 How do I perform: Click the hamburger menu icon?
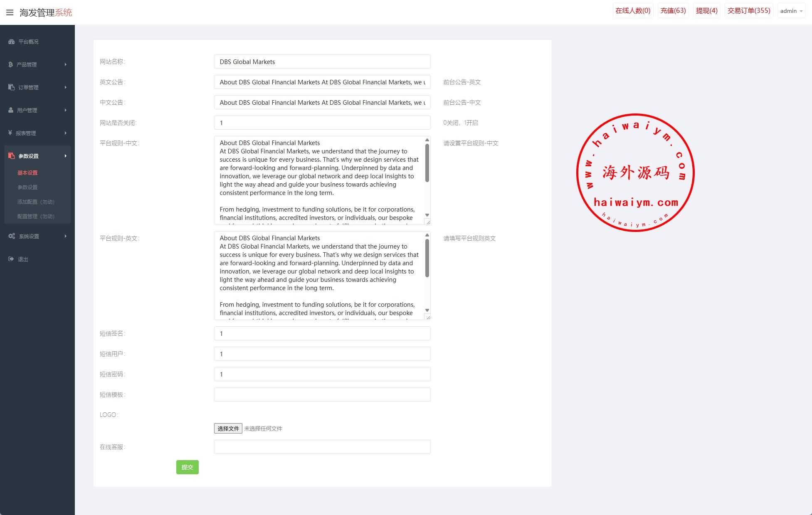10,12
